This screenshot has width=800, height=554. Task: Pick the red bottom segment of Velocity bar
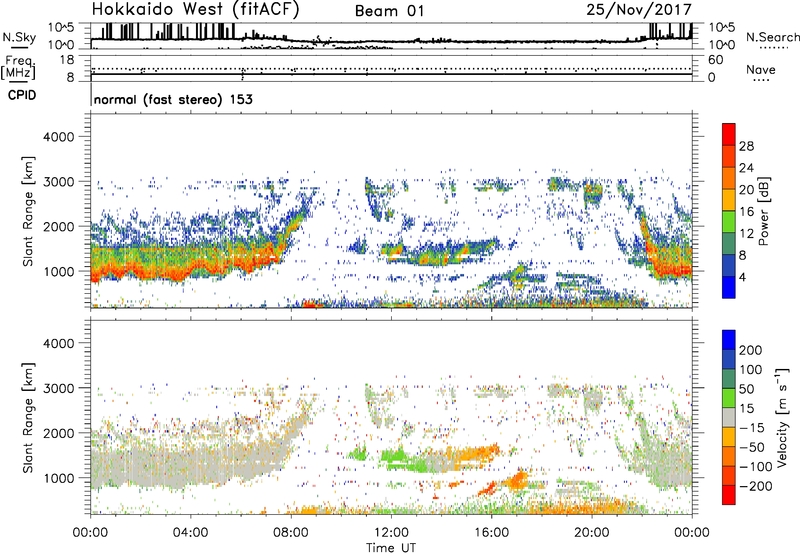[729, 495]
